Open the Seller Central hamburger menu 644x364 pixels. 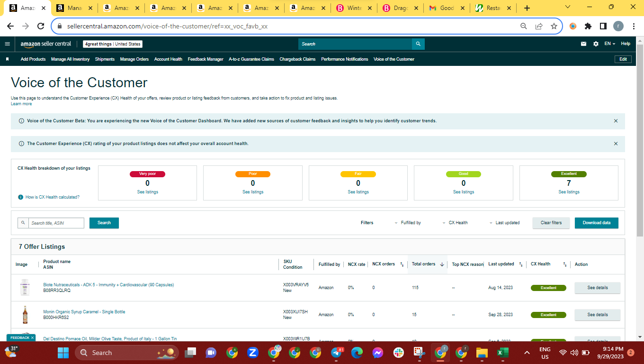tap(7, 44)
